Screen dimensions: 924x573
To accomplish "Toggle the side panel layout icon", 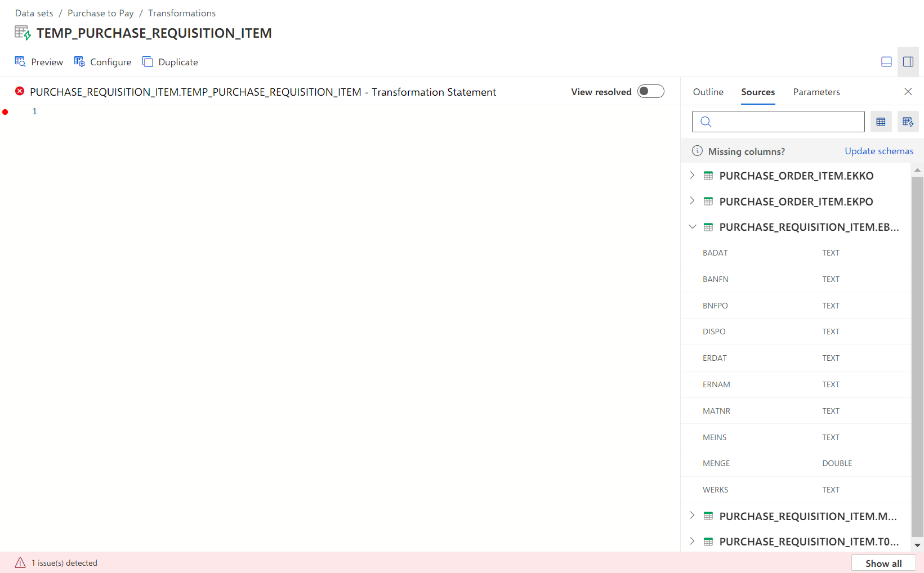I will [x=908, y=62].
